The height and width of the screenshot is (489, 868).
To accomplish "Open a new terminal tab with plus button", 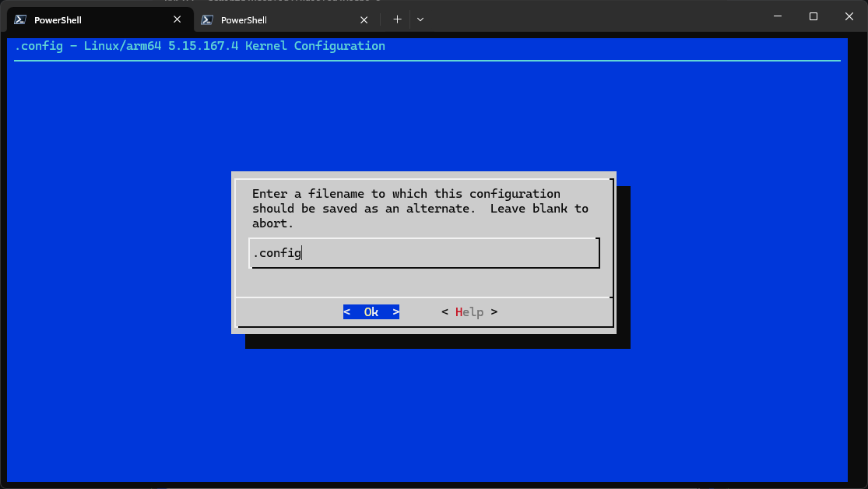I will point(397,19).
